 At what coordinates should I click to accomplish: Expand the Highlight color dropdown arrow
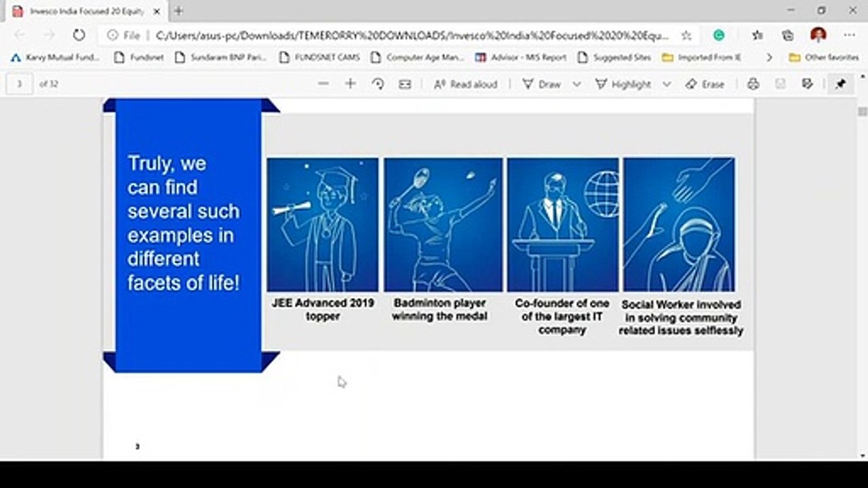click(x=667, y=84)
